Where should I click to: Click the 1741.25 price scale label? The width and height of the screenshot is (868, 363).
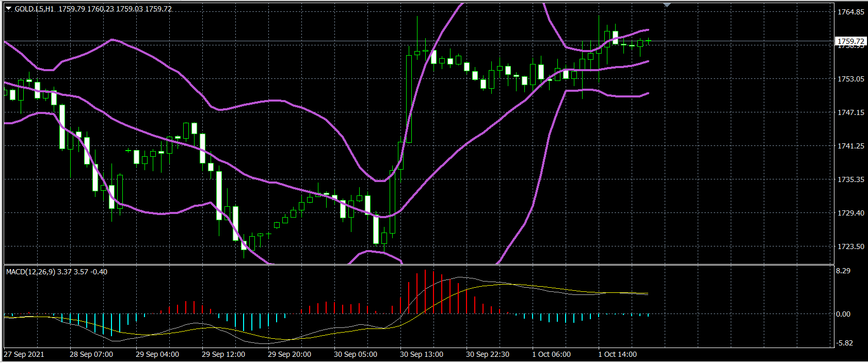(850, 146)
